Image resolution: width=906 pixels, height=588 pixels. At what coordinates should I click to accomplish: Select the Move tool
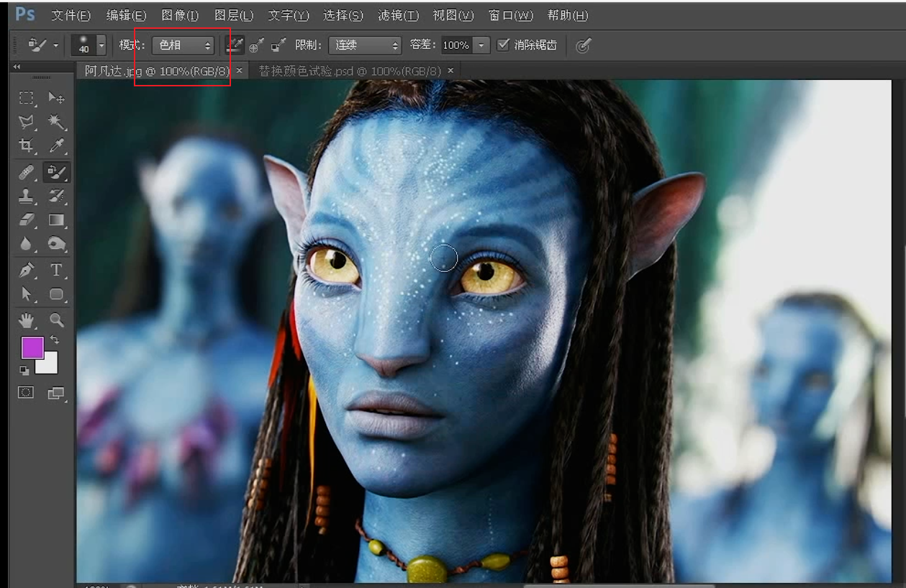(x=56, y=98)
